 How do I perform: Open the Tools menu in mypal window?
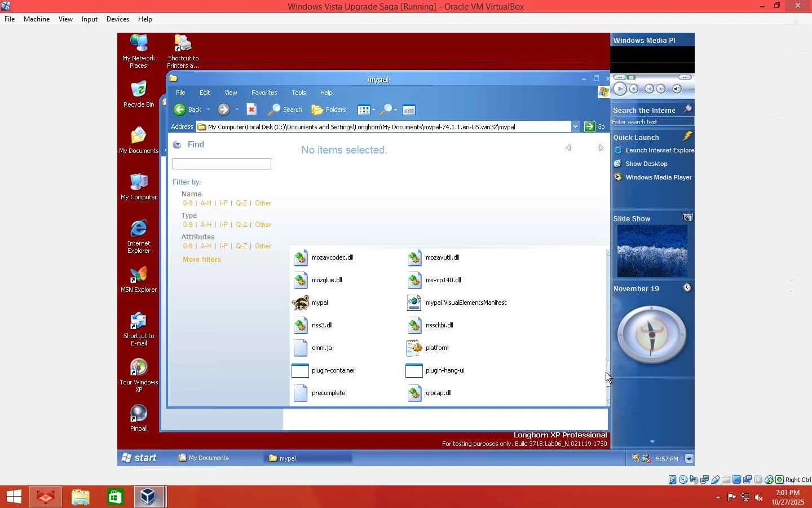(299, 93)
